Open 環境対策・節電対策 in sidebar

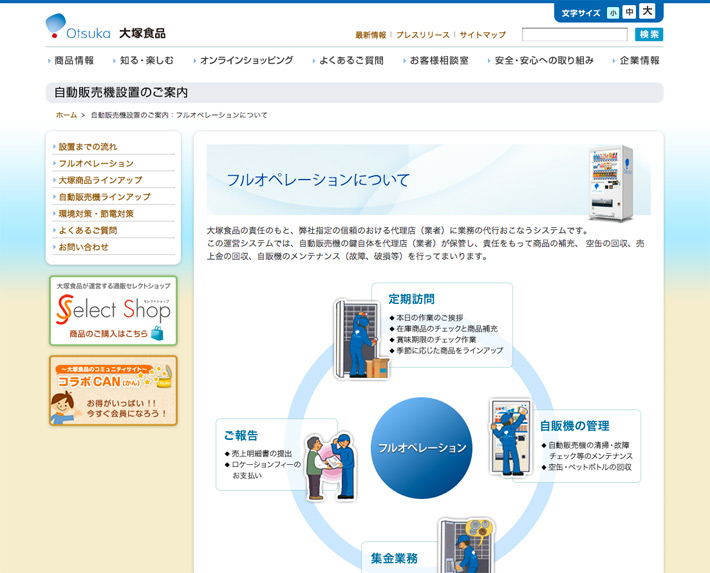[96, 214]
